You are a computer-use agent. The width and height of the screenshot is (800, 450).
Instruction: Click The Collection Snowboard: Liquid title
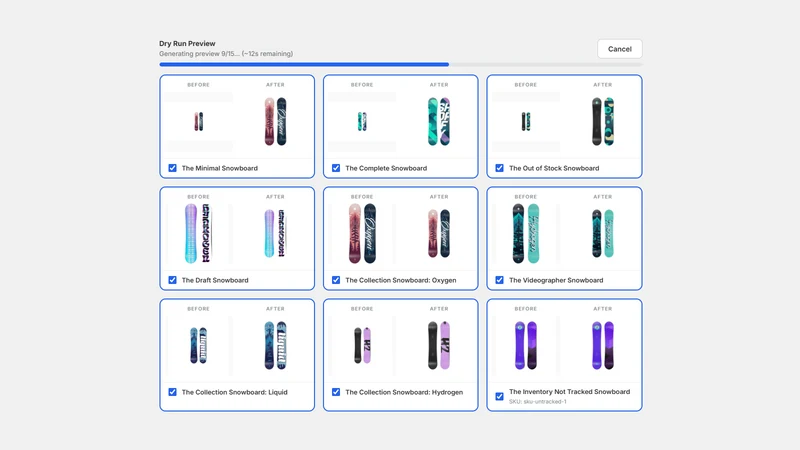coord(234,392)
